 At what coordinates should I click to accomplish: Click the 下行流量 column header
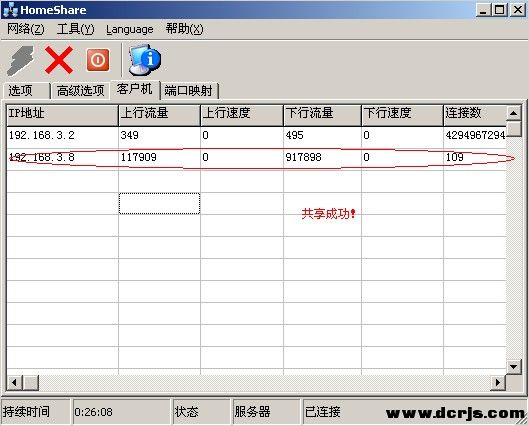coord(322,114)
